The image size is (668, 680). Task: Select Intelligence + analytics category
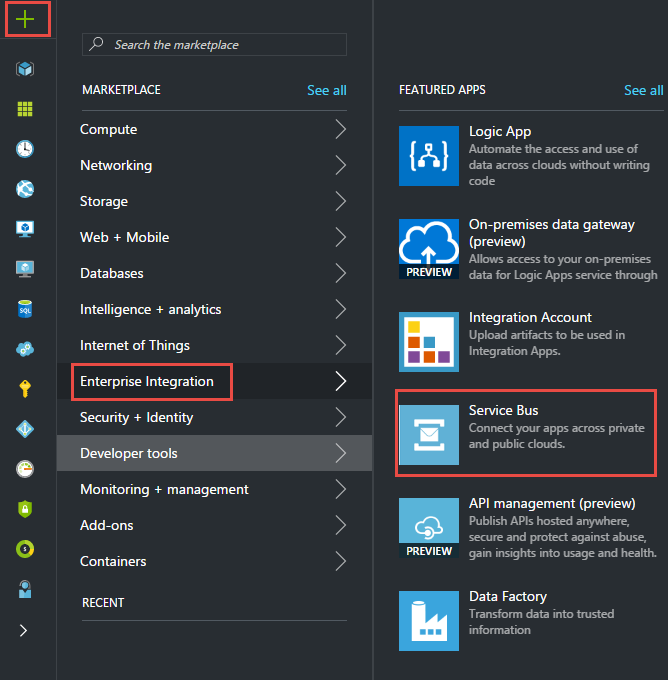(214, 309)
